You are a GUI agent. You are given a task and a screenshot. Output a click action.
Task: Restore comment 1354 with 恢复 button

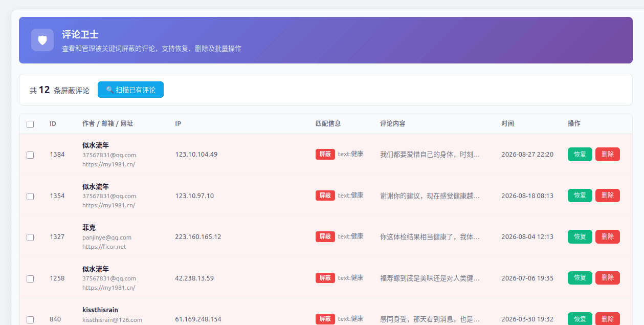(580, 196)
